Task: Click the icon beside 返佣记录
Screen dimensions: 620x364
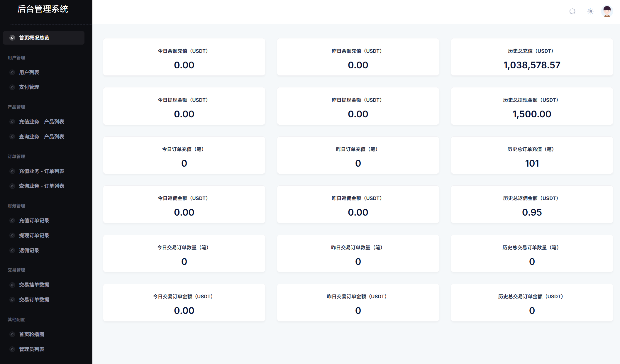Action: coord(12,250)
